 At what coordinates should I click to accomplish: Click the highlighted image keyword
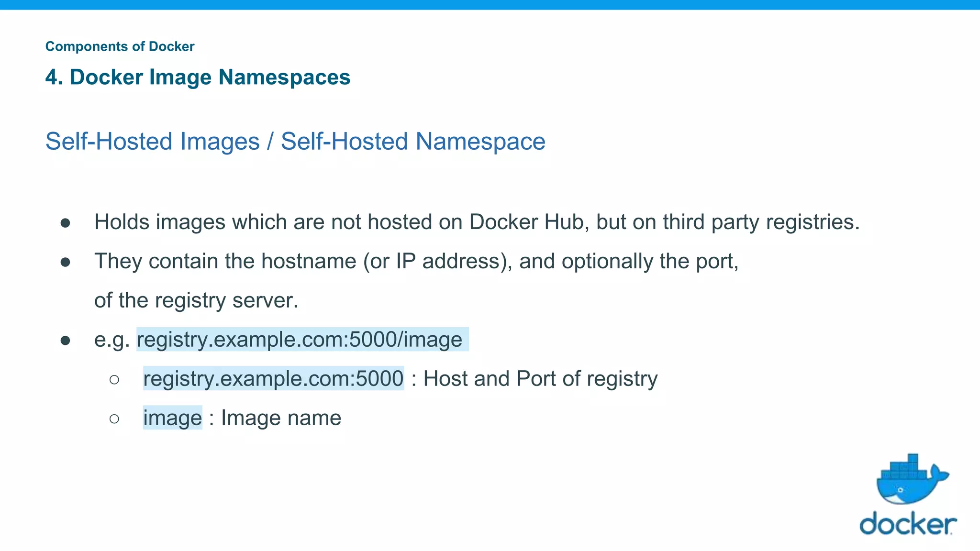(x=172, y=418)
